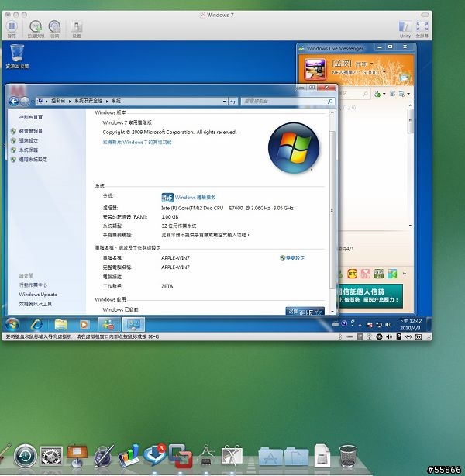Click the system window vertical scrollbar
465x476 pixels.
(x=332, y=209)
